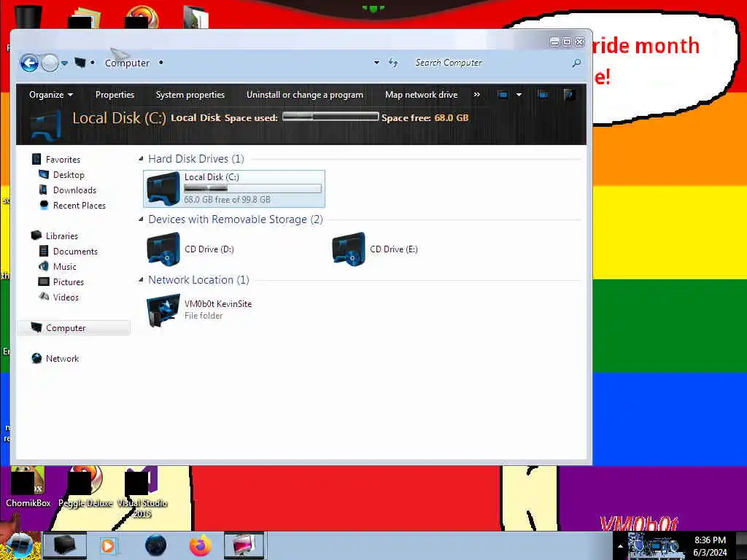The image size is (747, 560).
Task: Click the top-left Recycle Bin desktop icon
Action: click(28, 16)
